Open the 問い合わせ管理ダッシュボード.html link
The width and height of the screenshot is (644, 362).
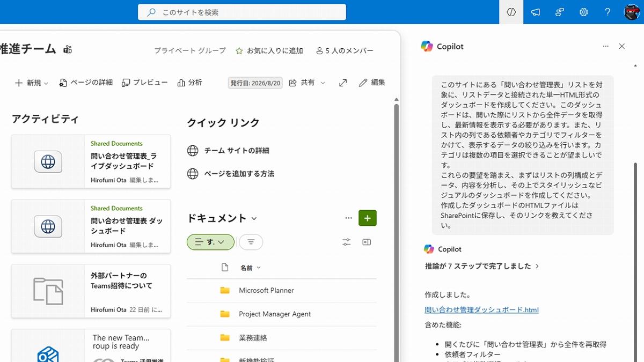pos(481,309)
